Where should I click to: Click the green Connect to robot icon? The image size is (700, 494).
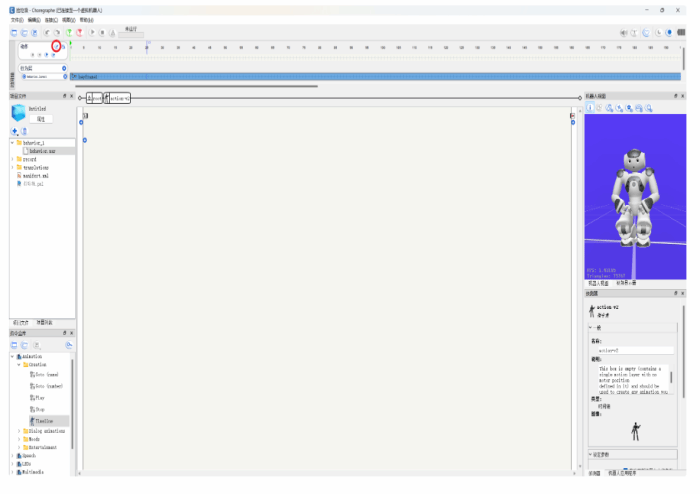point(67,33)
